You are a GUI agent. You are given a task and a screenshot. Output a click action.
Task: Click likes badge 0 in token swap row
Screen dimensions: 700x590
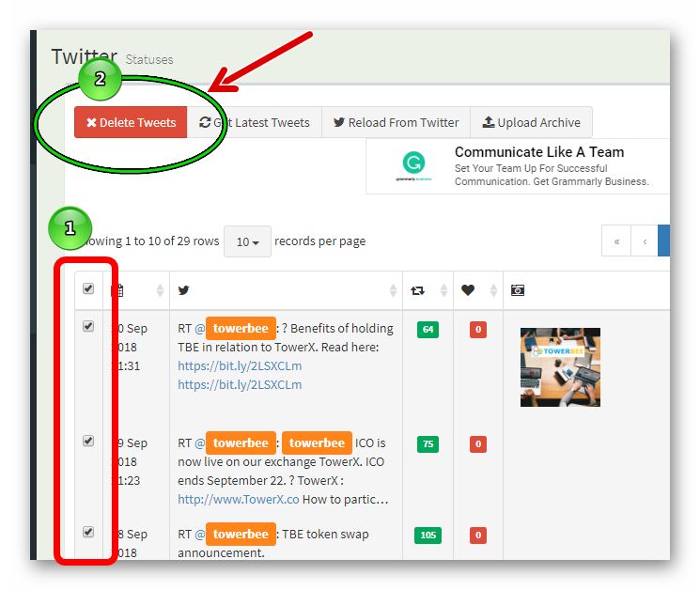pyautogui.click(x=478, y=536)
